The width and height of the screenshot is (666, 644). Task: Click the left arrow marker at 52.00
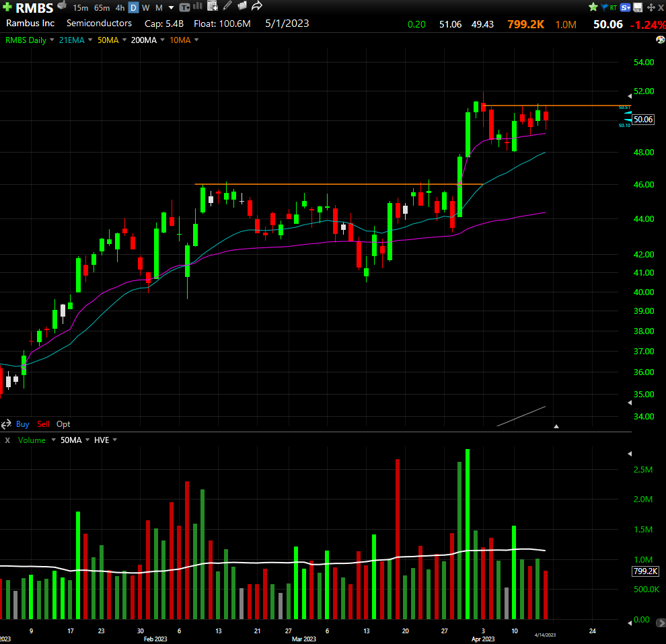point(630,96)
